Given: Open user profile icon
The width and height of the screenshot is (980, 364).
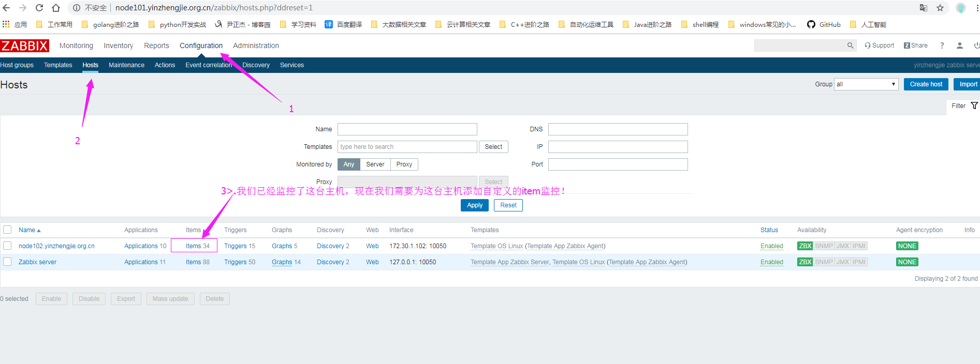Looking at the screenshot, I should click(960, 45).
